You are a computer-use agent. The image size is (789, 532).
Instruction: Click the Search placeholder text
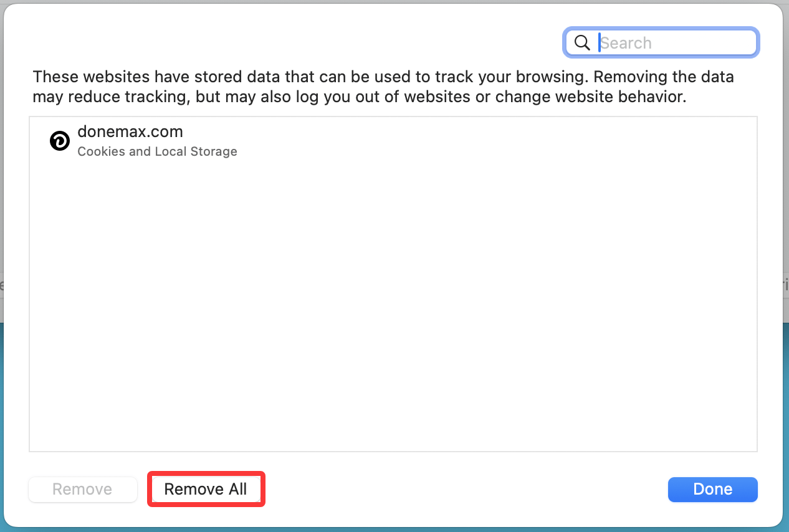(626, 43)
